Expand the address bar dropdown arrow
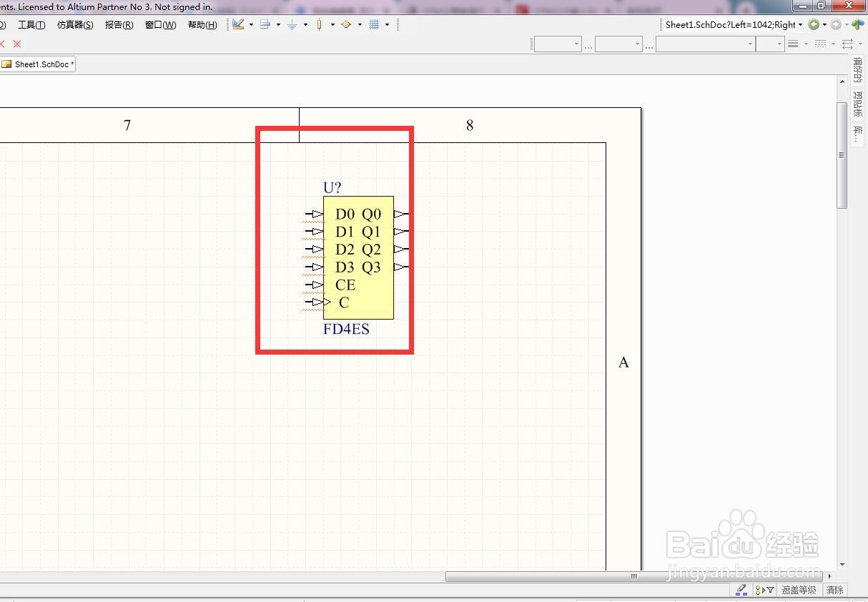 [800, 24]
